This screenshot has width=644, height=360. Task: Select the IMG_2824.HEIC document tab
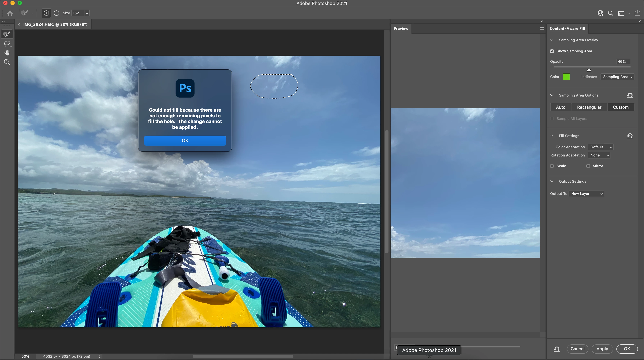point(55,24)
